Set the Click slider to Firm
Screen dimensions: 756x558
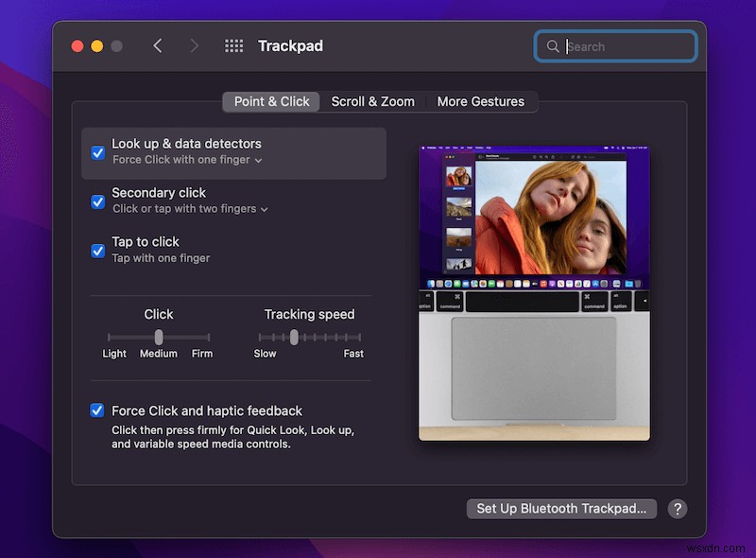pyautogui.click(x=208, y=338)
